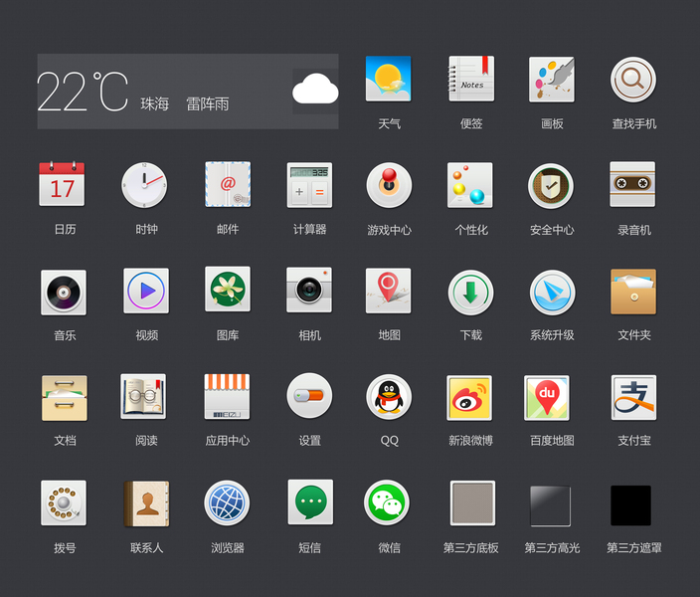Open the 文档 documents drawer icon
Viewport: 700px width, 597px height.
pyautogui.click(x=65, y=398)
